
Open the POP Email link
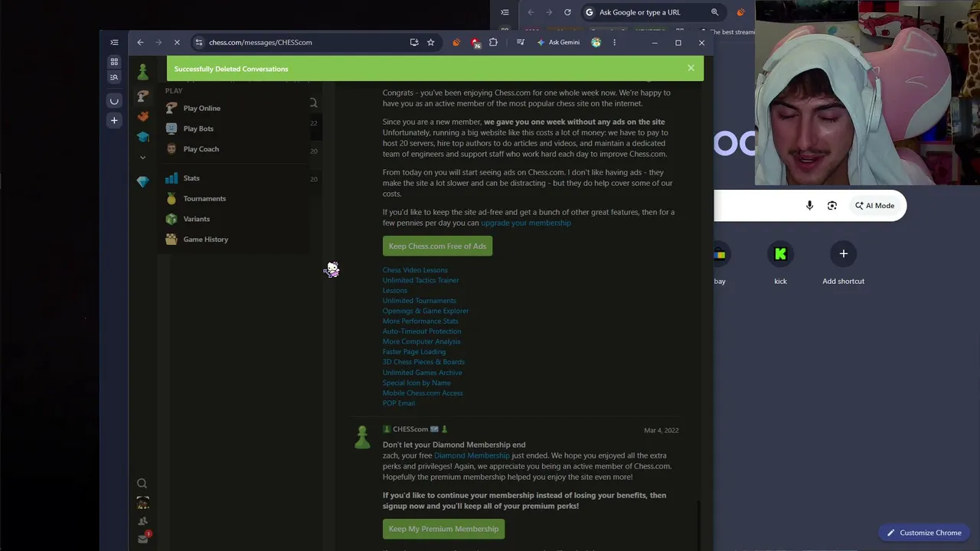pos(399,403)
